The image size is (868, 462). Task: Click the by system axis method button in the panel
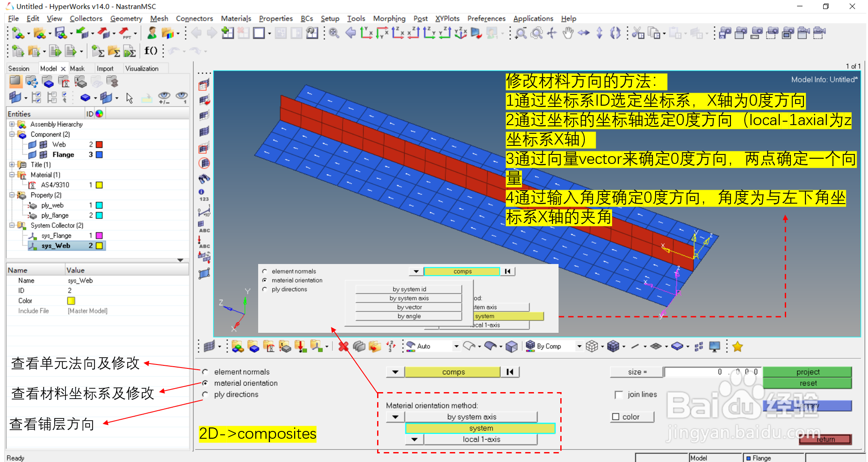[x=471, y=417]
